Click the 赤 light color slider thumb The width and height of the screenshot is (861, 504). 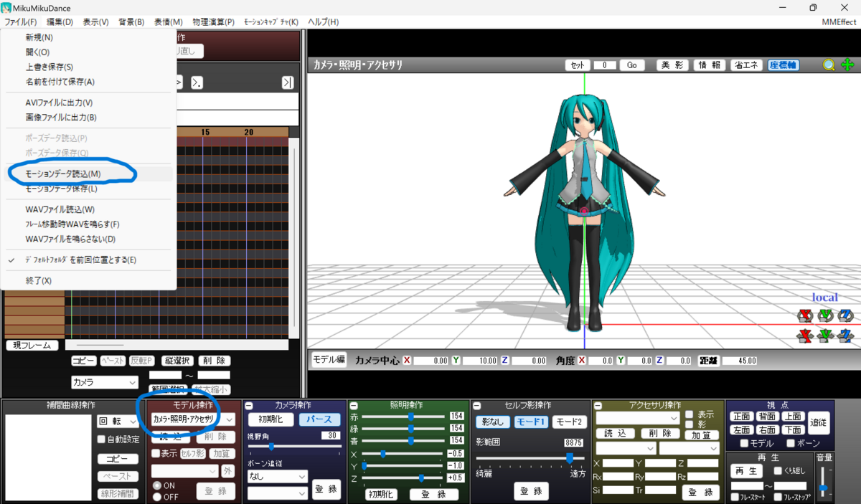(x=411, y=416)
